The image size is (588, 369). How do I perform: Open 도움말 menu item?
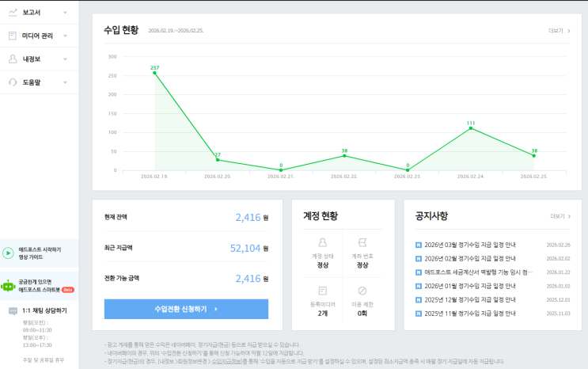click(40, 82)
